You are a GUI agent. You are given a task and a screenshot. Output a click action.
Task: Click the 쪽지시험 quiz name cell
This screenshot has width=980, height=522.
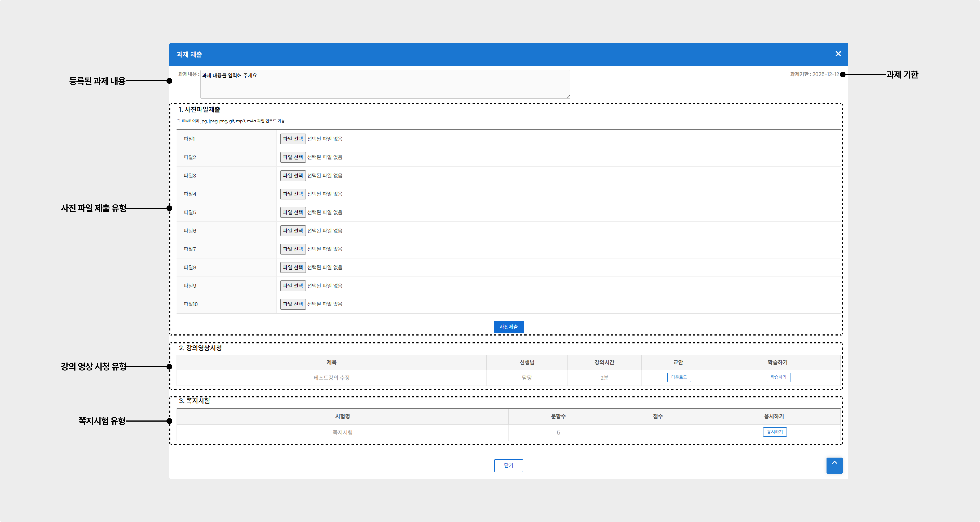click(x=342, y=432)
